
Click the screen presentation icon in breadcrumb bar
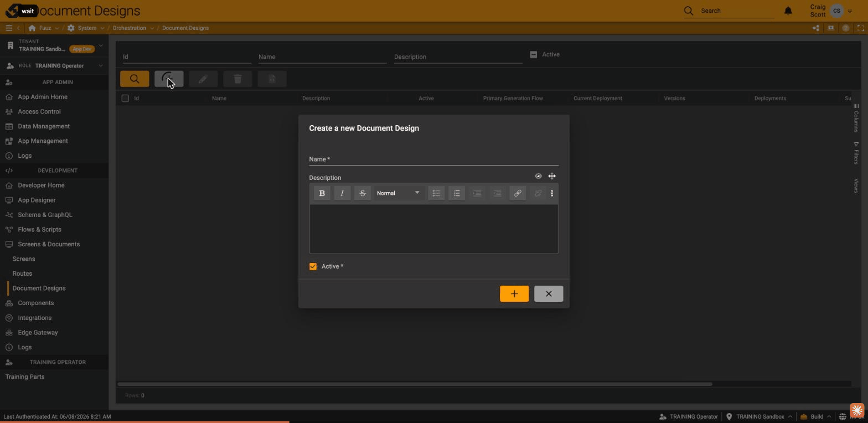pos(831,28)
